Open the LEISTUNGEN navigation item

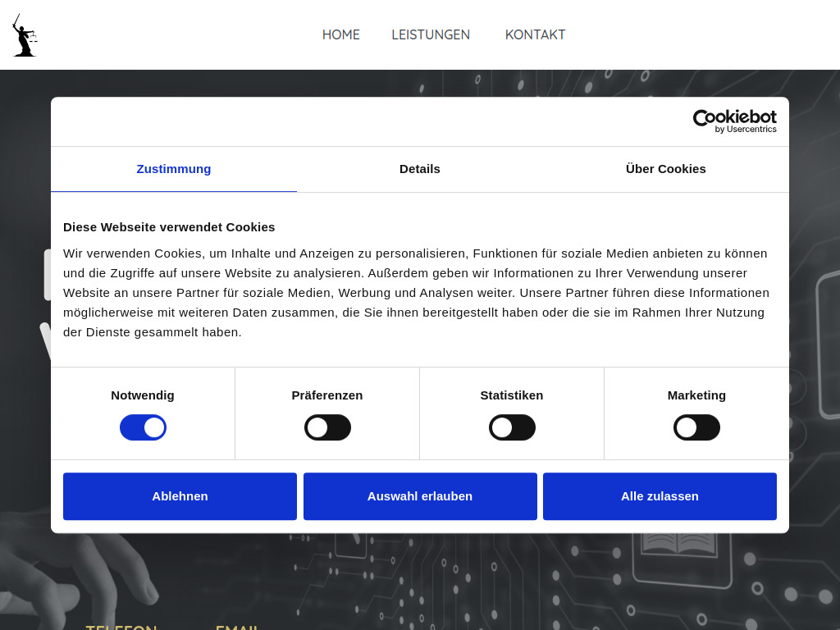pyautogui.click(x=431, y=34)
